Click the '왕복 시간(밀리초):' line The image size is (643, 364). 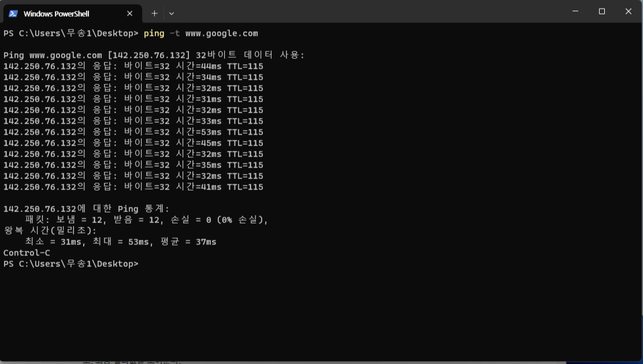50,231
